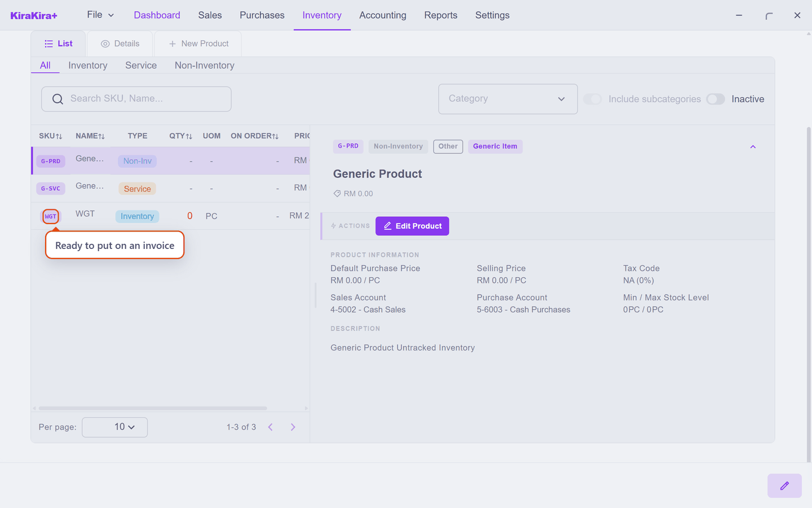Sort by SKU column

(51, 136)
